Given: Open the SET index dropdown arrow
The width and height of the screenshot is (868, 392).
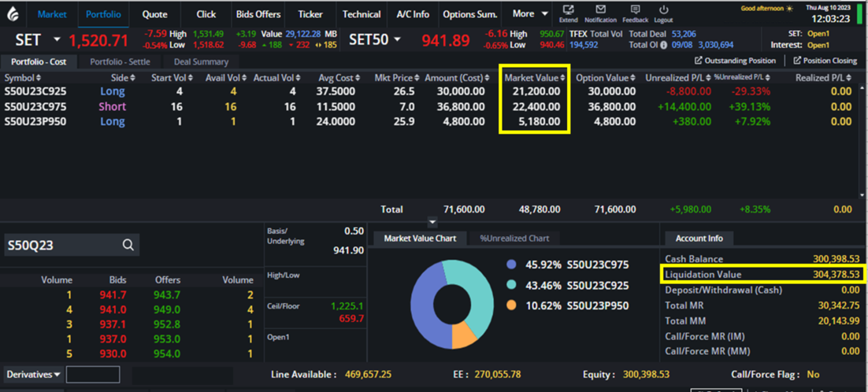Looking at the screenshot, I should [x=57, y=39].
